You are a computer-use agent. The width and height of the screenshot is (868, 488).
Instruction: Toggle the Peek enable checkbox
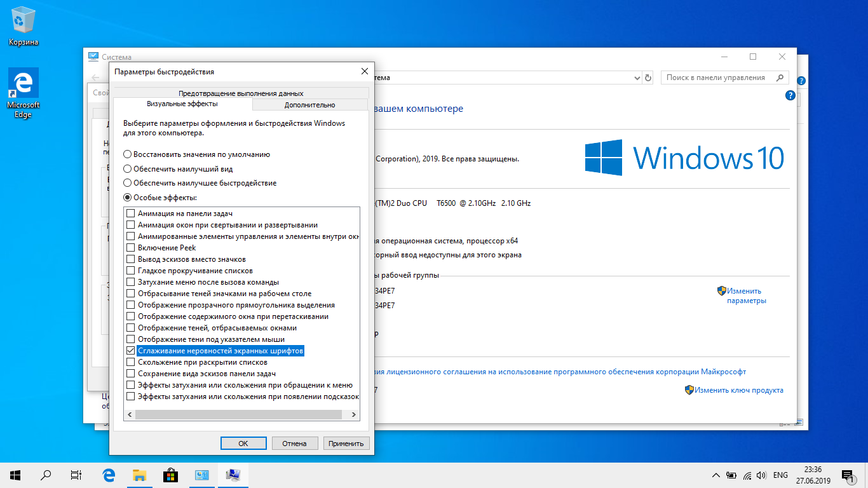coord(131,248)
